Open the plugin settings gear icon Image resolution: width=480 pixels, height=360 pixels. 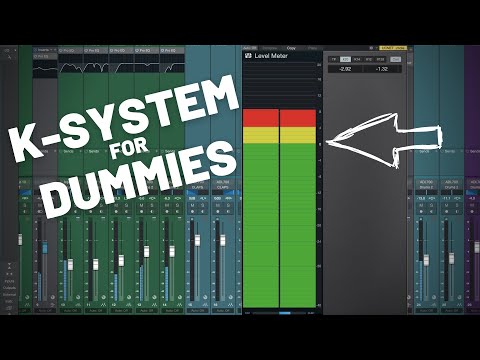371,48
